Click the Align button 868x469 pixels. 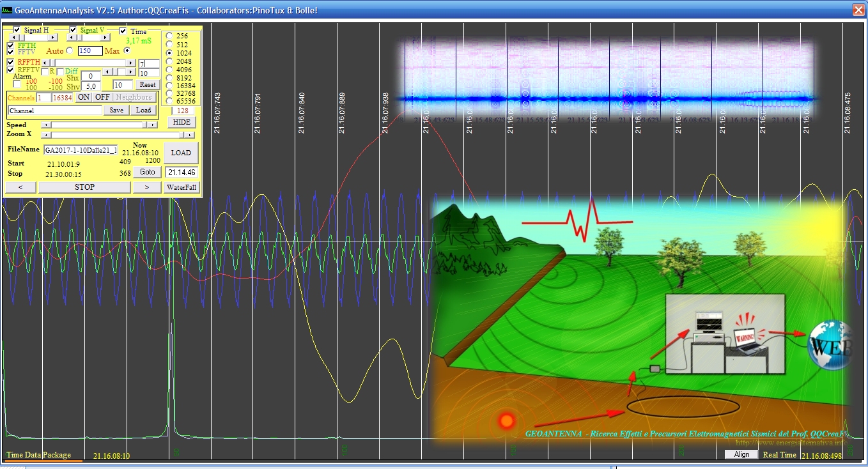742,454
